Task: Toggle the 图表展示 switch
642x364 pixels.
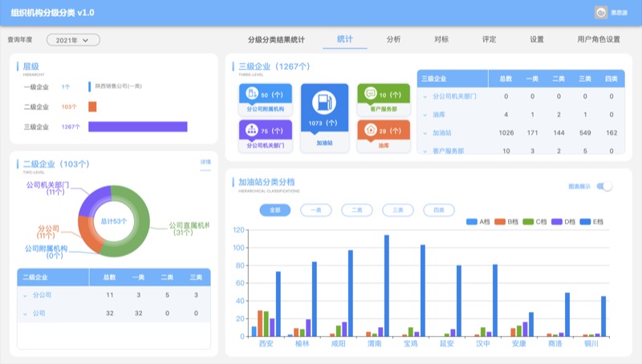Action: [604, 187]
